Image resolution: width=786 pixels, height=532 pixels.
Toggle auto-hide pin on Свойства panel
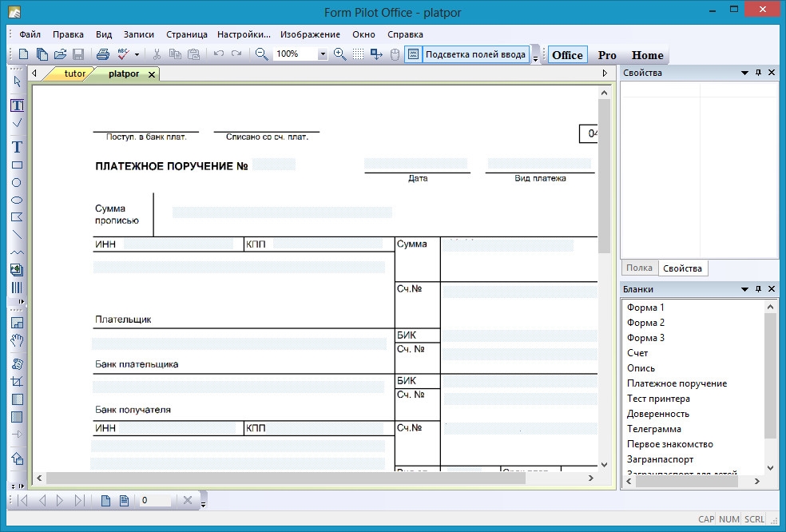pyautogui.click(x=758, y=73)
